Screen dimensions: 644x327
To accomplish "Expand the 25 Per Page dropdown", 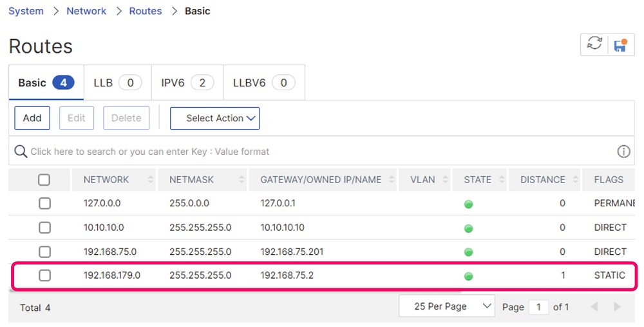I will pos(446,306).
